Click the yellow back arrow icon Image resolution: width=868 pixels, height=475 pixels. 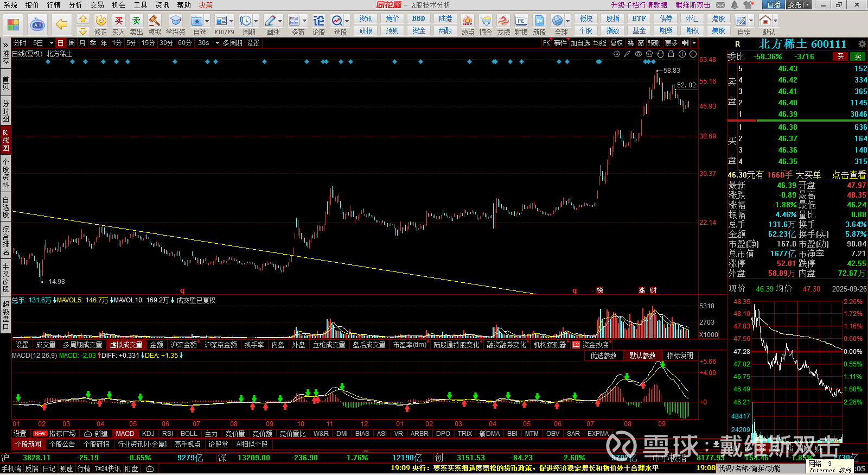click(x=62, y=24)
